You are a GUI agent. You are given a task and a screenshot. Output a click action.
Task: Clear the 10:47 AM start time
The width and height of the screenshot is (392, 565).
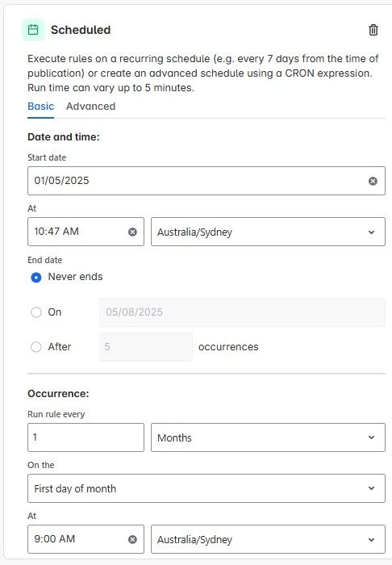click(132, 232)
